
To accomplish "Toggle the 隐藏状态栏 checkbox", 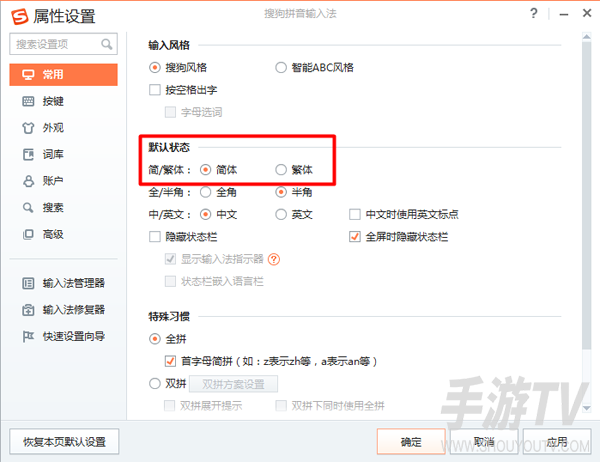I will coord(155,237).
